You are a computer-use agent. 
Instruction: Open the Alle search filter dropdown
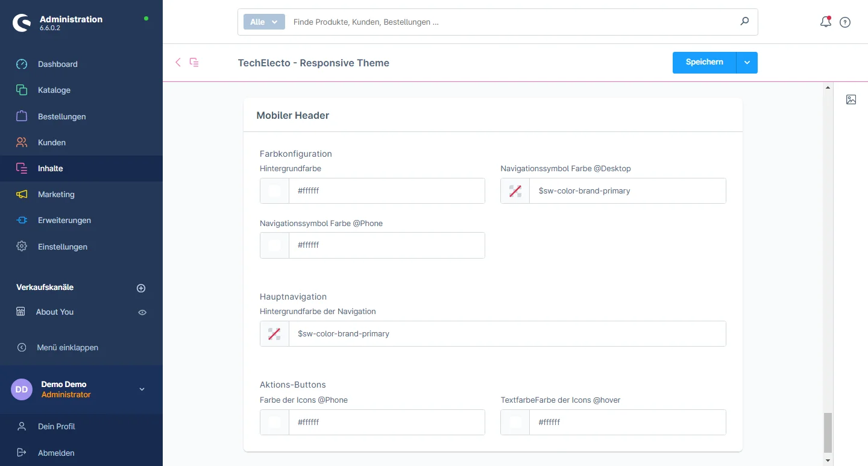click(x=264, y=22)
